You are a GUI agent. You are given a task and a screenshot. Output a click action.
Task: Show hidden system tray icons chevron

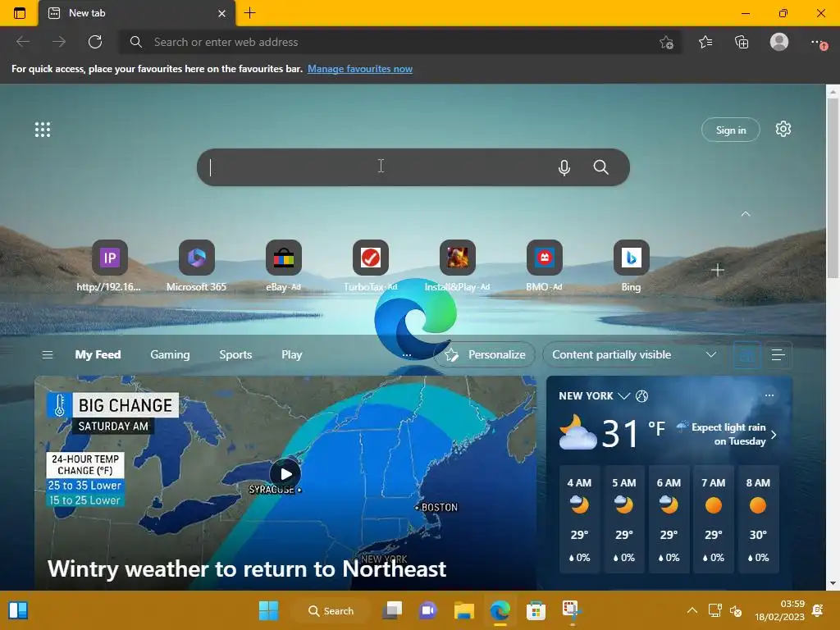tap(692, 610)
